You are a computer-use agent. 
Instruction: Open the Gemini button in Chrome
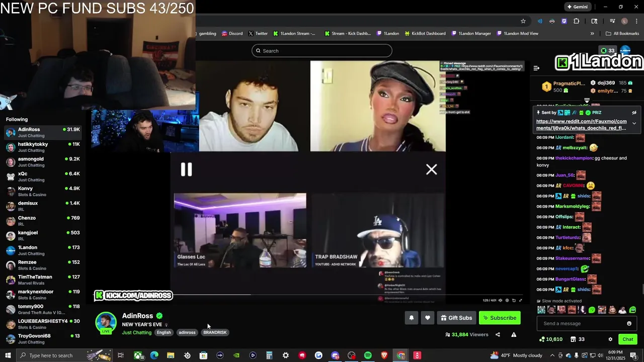(x=577, y=7)
